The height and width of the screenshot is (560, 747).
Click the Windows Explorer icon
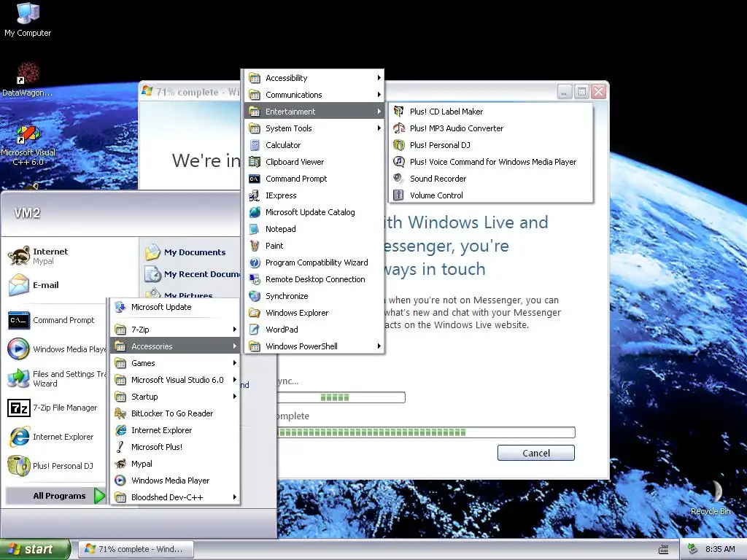(x=255, y=313)
